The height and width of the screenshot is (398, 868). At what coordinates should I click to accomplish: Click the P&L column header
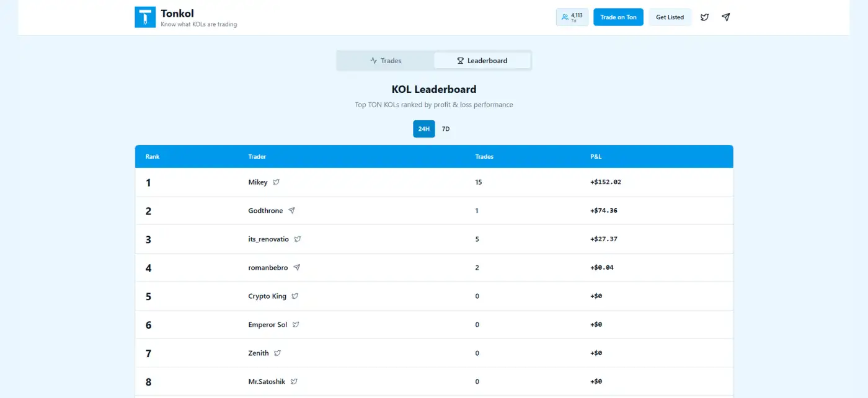pyautogui.click(x=596, y=157)
